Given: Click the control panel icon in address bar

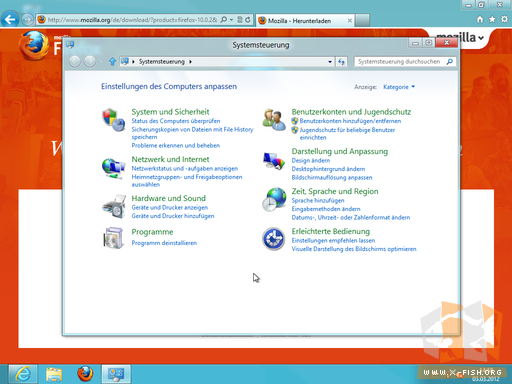Looking at the screenshot, I should coord(125,61).
